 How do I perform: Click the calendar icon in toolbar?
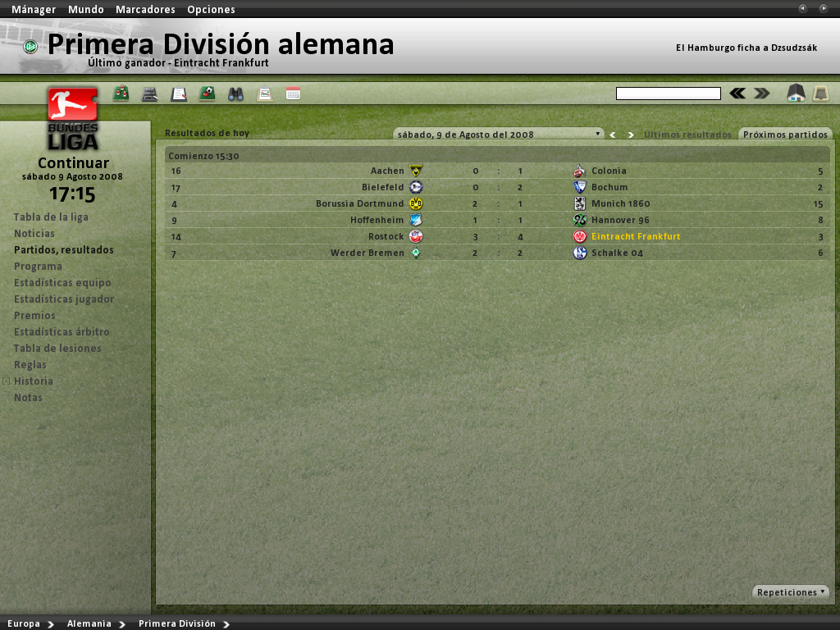293,94
